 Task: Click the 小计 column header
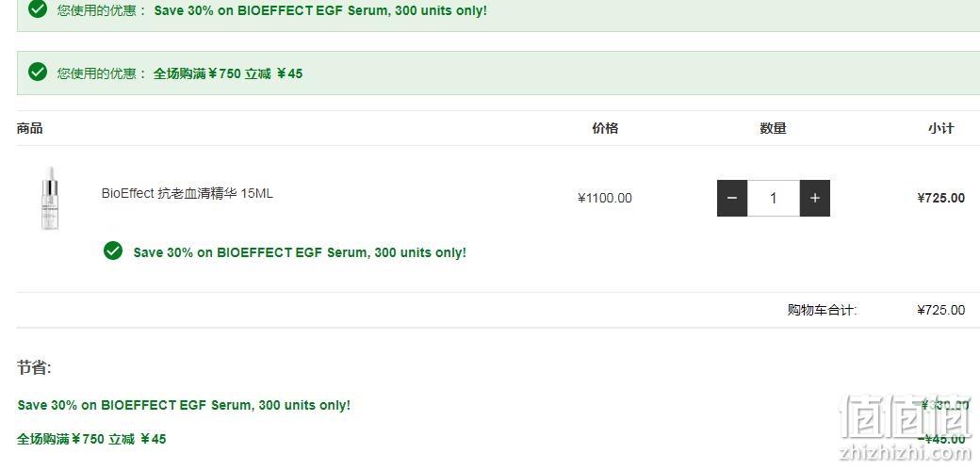941,129
